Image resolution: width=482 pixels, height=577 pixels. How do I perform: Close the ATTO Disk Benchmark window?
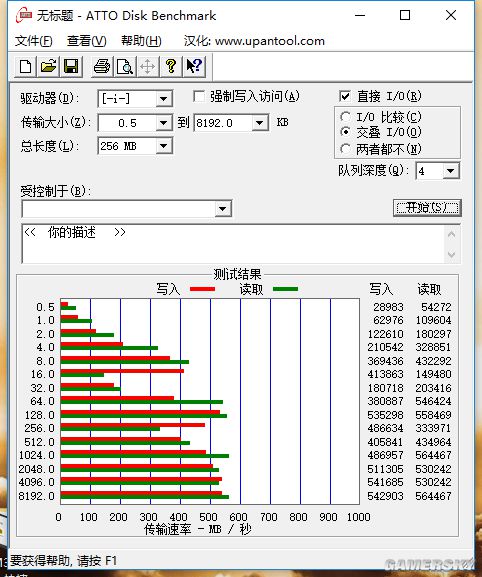click(x=451, y=15)
